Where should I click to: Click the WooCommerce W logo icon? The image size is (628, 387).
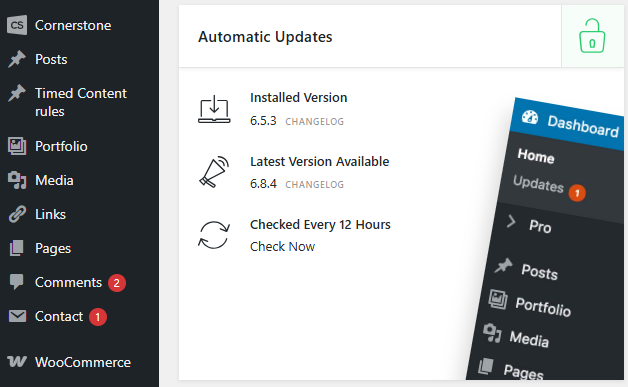click(17, 362)
